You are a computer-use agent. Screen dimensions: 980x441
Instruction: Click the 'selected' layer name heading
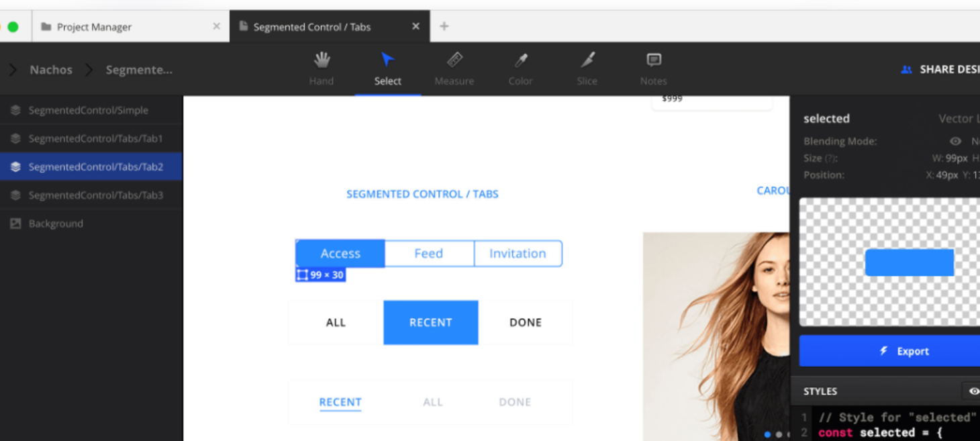click(826, 119)
